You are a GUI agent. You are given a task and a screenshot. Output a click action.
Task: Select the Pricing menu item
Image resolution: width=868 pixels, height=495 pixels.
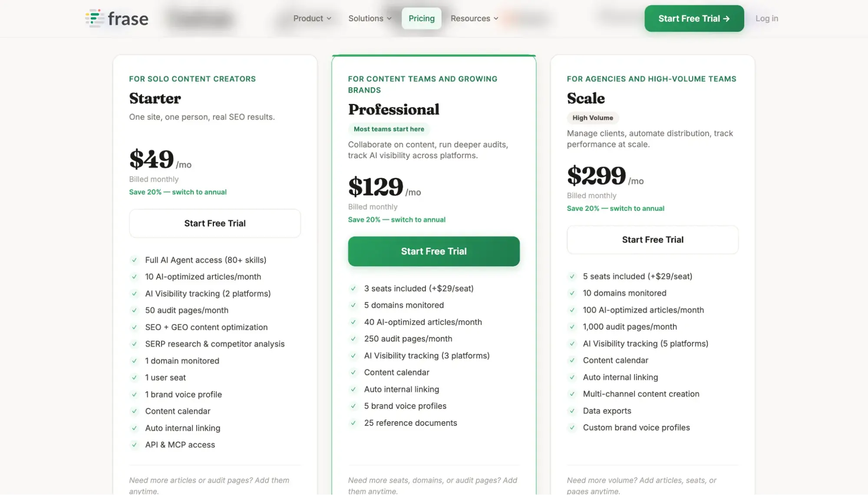click(421, 18)
